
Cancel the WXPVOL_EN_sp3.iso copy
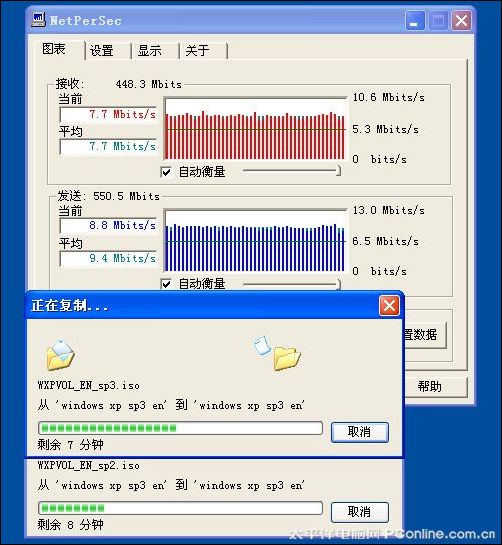359,432
